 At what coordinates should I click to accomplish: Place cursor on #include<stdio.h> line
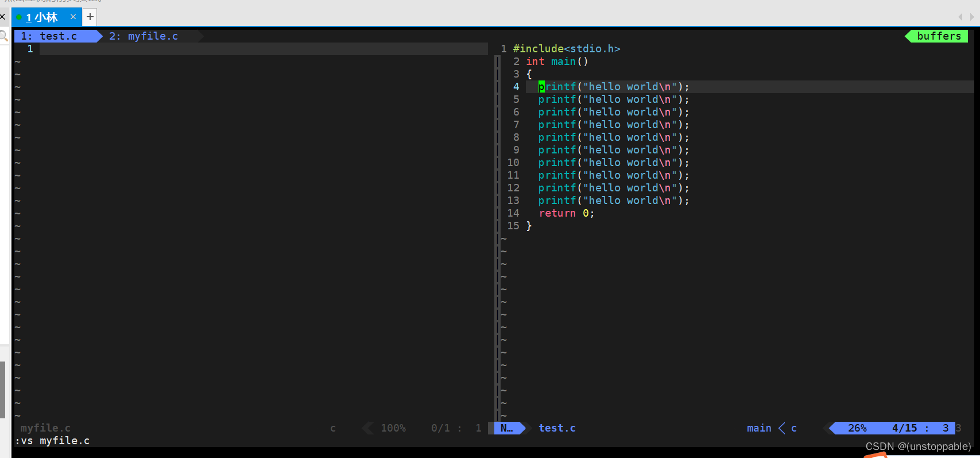tap(567, 49)
